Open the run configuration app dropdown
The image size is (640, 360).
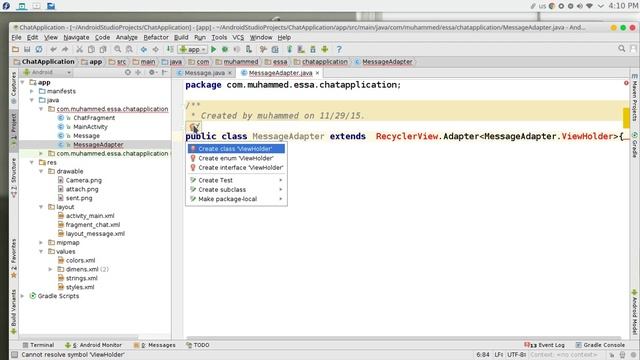click(192, 49)
